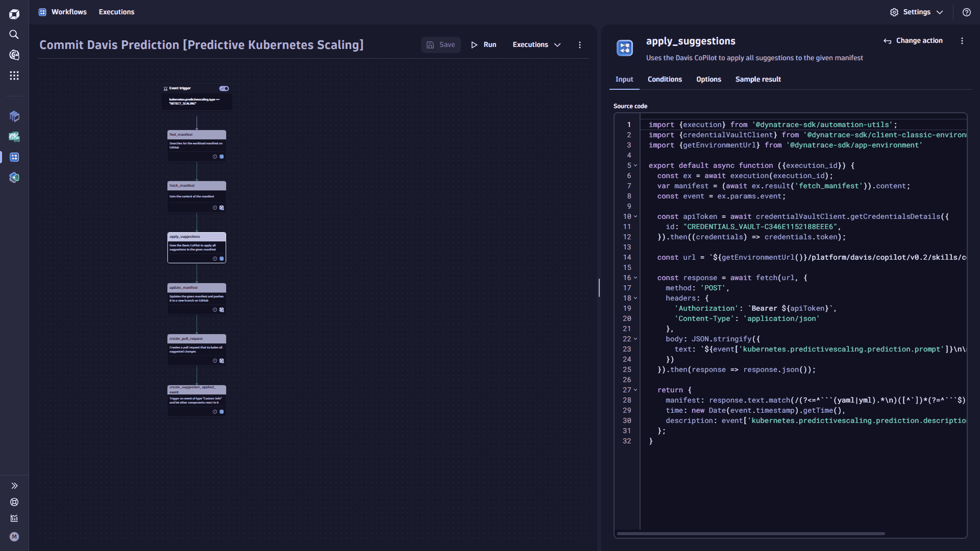Open the Sample result tab
The width and height of the screenshot is (980, 551).
pyautogui.click(x=758, y=80)
